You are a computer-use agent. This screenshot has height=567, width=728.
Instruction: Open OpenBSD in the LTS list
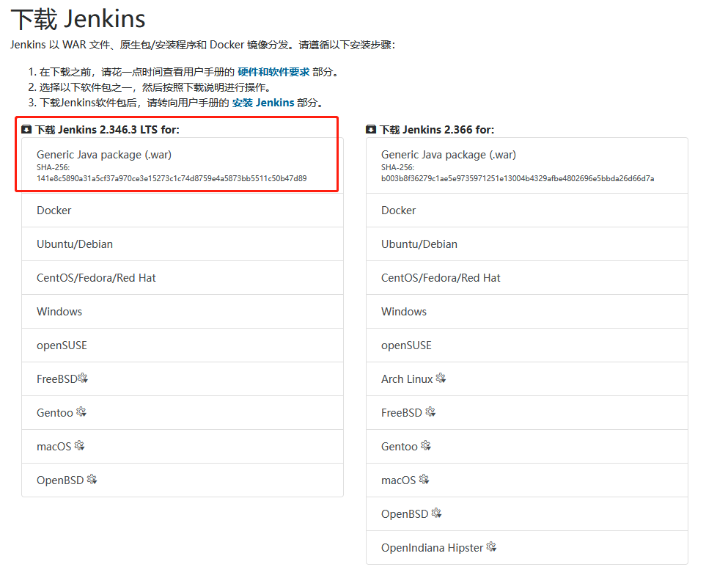click(183, 480)
